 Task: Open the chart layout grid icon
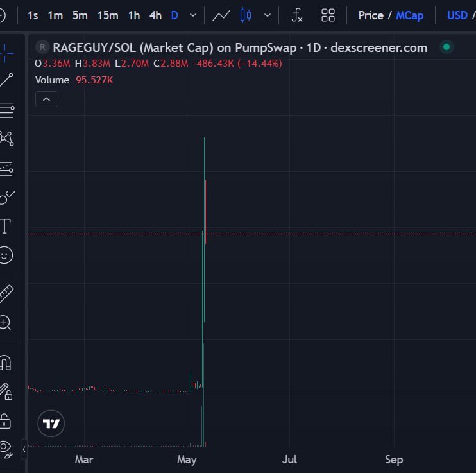click(328, 15)
